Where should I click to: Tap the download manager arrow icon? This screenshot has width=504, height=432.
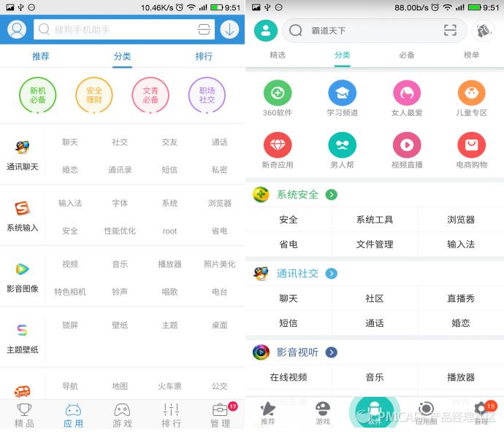(229, 29)
